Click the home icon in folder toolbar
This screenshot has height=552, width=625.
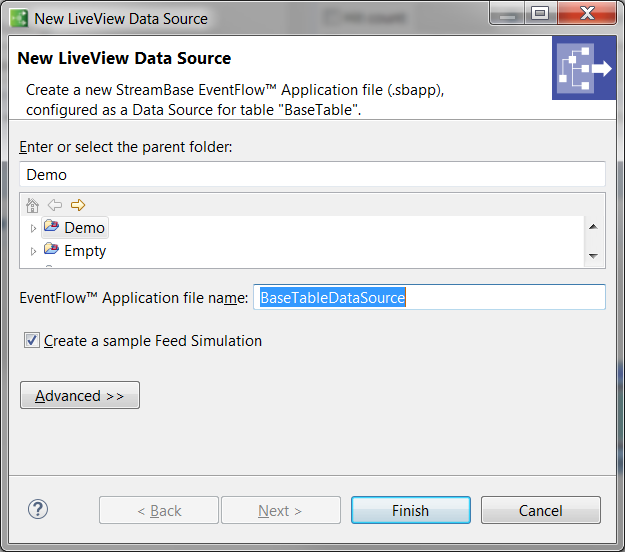32,205
